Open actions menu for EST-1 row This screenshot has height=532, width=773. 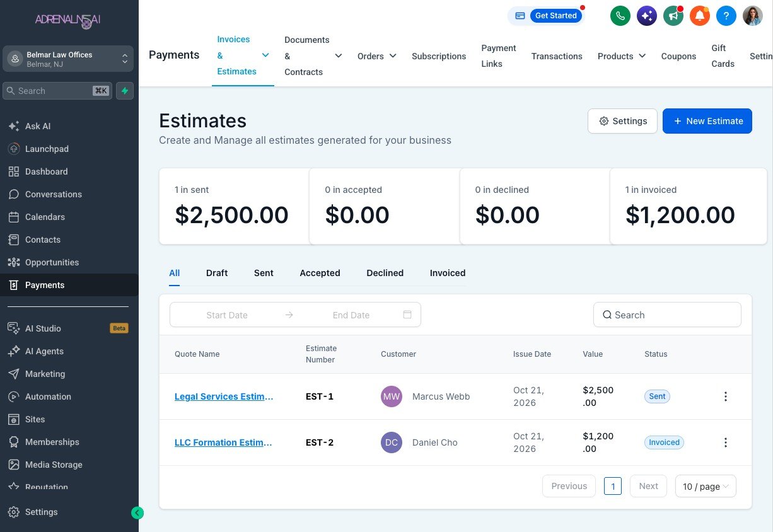coord(726,396)
